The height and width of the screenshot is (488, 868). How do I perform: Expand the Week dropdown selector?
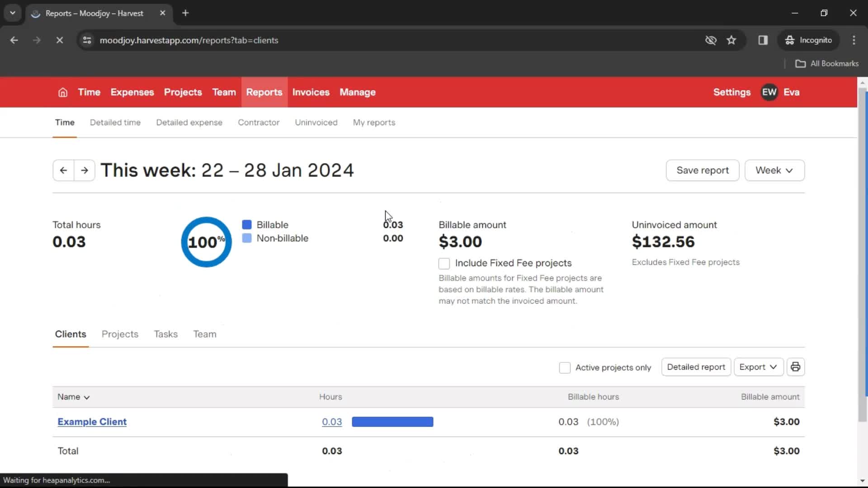[x=774, y=170]
